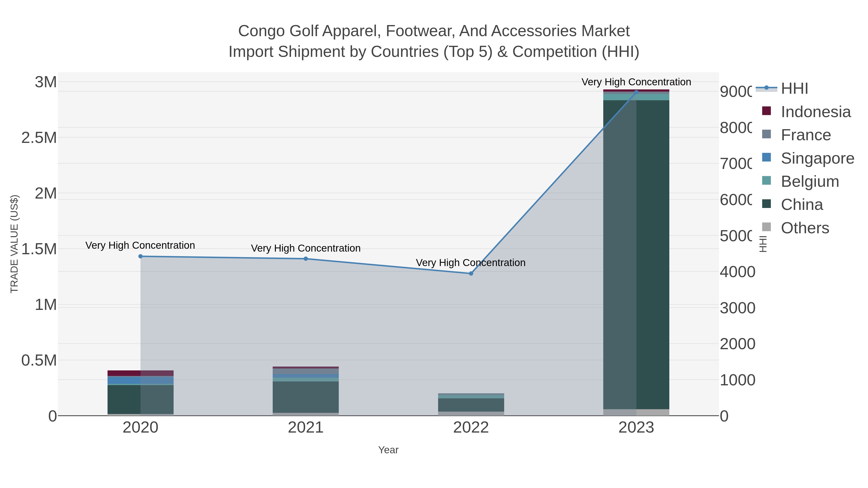Click the 0.5M tick on the left axis
The width and height of the screenshot is (868, 488).
coord(39,360)
